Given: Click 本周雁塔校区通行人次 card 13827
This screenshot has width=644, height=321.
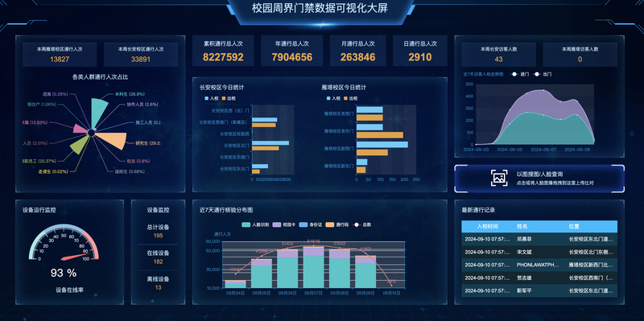Looking at the screenshot, I should [60, 55].
